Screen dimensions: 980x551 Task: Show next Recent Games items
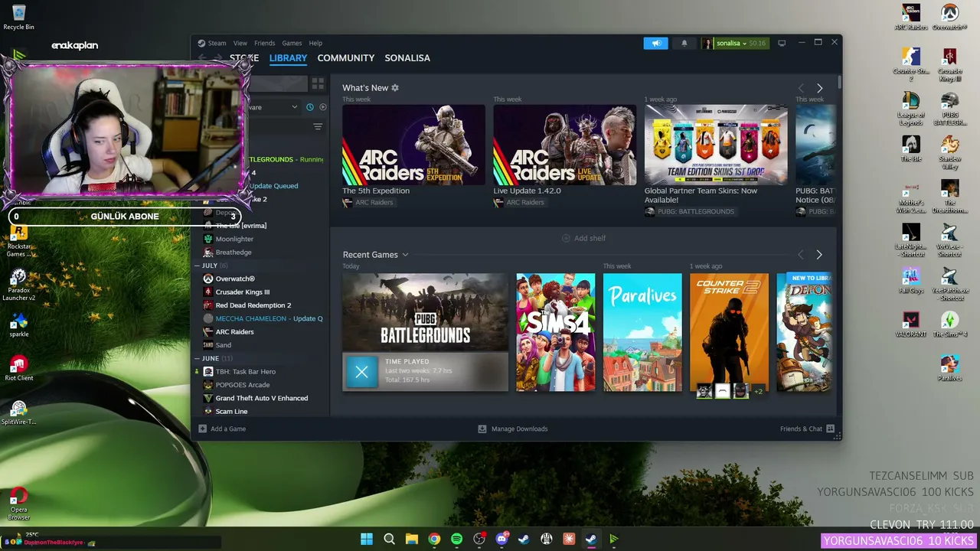[x=819, y=255]
